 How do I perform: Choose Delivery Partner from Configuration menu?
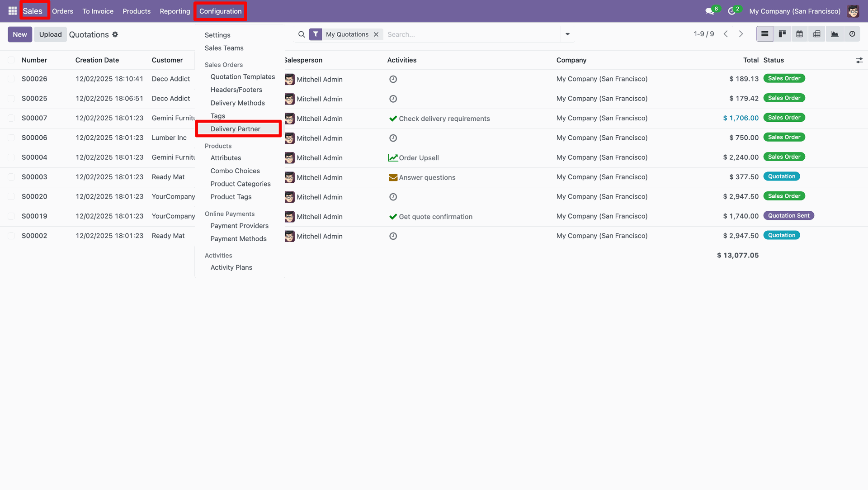[235, 129]
